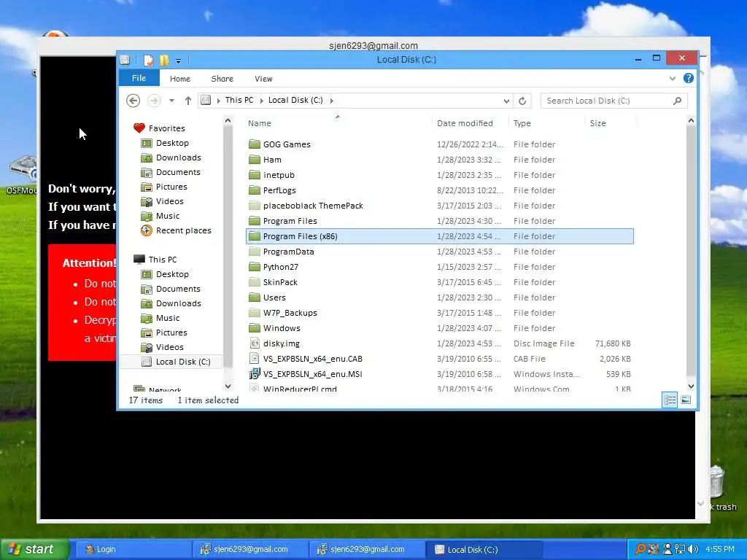This screenshot has height=560, width=747.
Task: Open Customize Quick Access Toolbar dropdown
Action: (x=178, y=61)
